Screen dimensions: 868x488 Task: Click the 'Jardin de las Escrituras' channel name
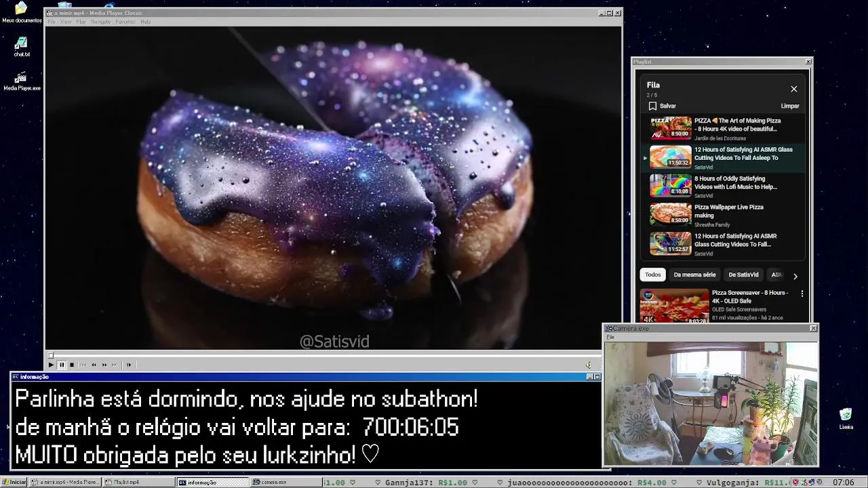point(720,138)
